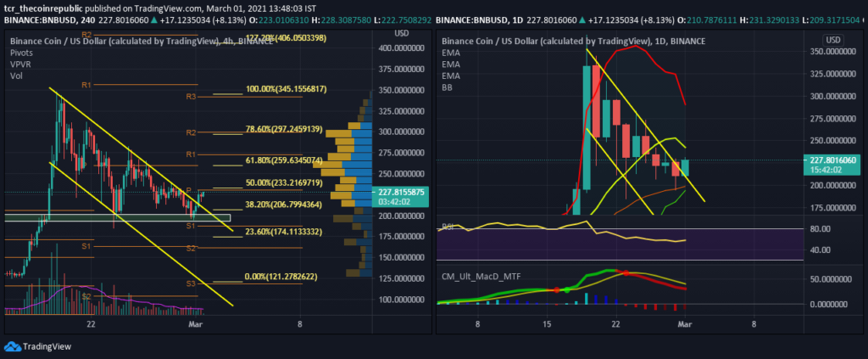Select the S3 pivot level label
The image size is (868, 359).
pos(191,283)
